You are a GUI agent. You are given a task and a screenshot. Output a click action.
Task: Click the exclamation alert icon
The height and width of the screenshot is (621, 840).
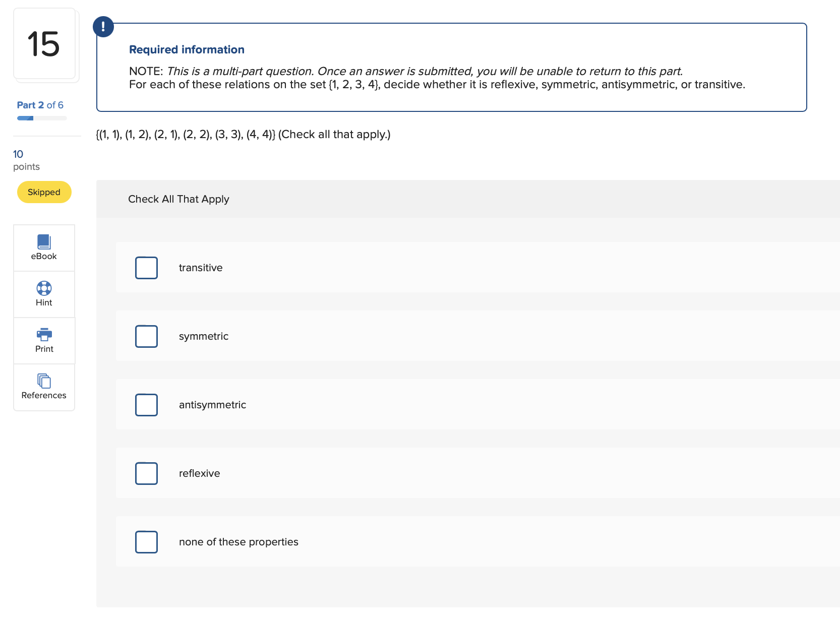point(103,27)
